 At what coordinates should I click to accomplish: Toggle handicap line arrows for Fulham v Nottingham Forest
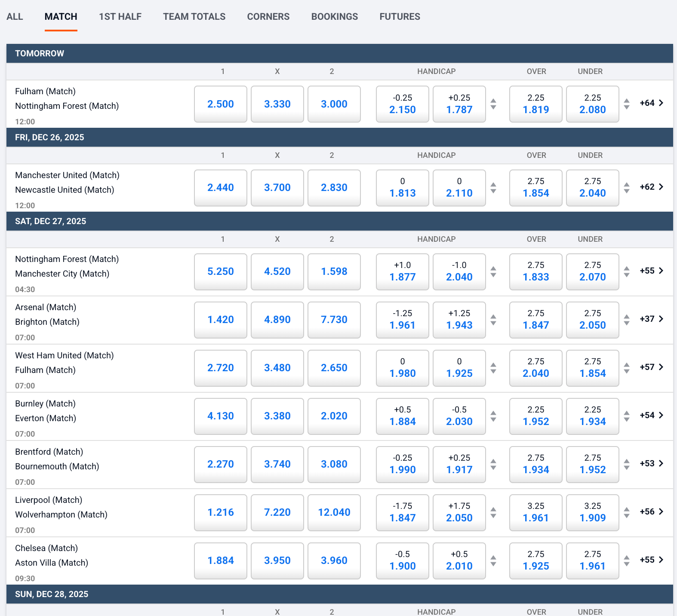pyautogui.click(x=493, y=104)
